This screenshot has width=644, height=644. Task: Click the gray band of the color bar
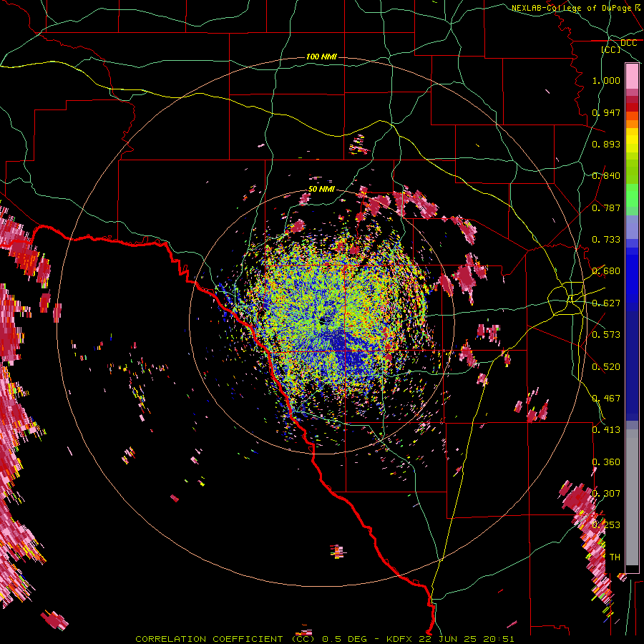pyautogui.click(x=632, y=497)
